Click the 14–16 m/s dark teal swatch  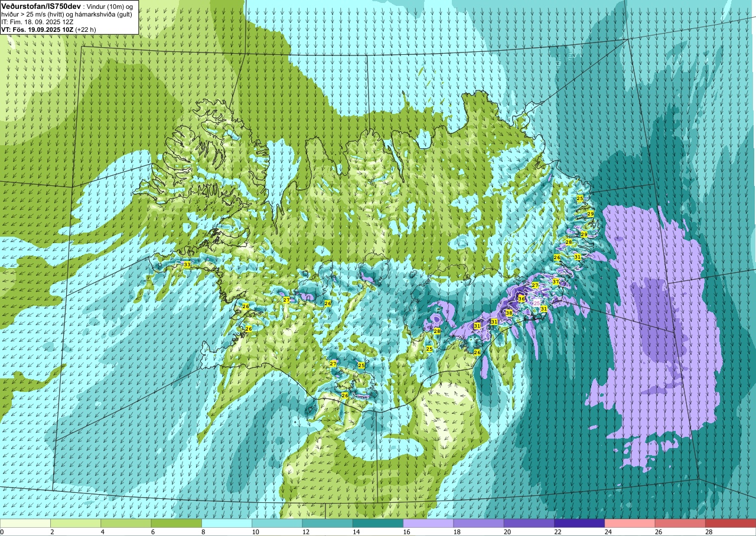tap(378, 523)
